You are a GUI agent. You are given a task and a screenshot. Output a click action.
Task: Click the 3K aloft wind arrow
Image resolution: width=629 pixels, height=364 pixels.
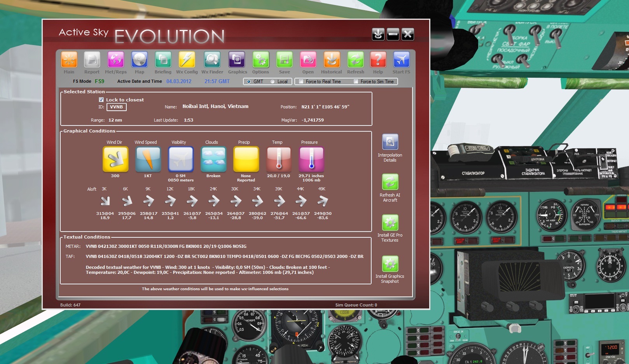(105, 201)
